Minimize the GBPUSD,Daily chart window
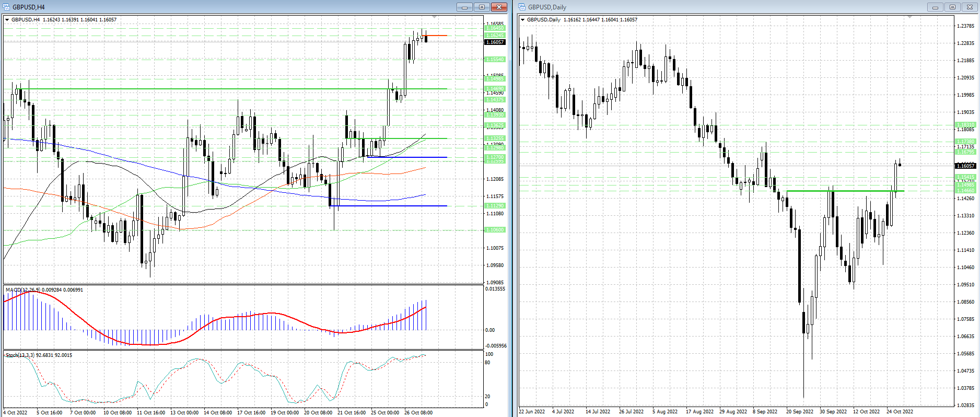The image size is (980, 417). [935, 7]
